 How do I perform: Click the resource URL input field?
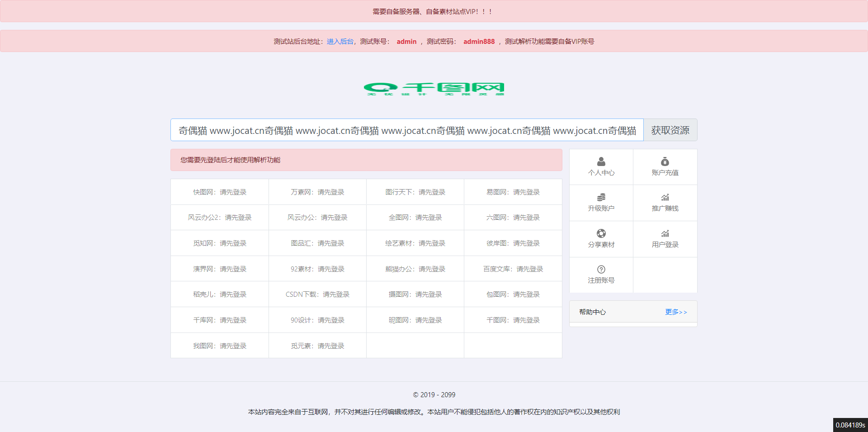pyautogui.click(x=407, y=130)
